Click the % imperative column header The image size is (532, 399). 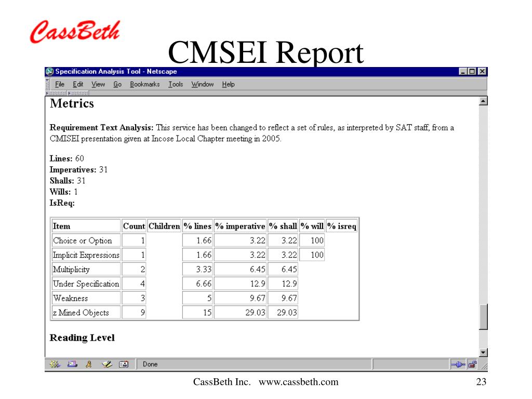tap(240, 227)
